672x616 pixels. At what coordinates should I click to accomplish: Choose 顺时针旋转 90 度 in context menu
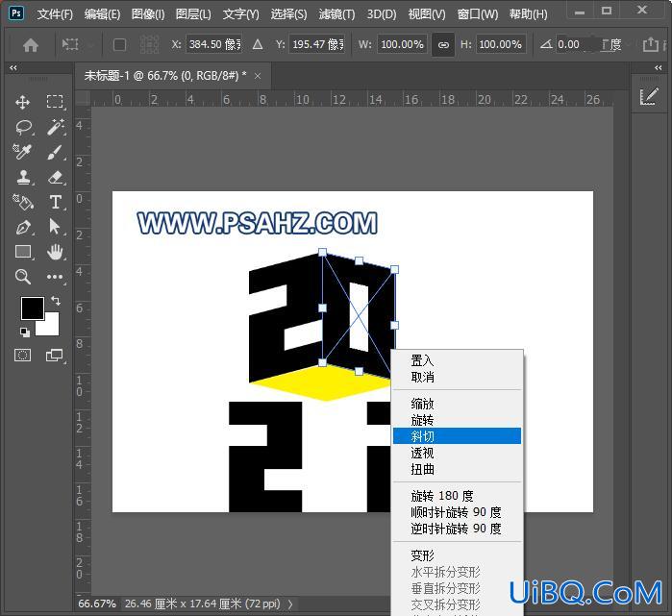[457, 512]
